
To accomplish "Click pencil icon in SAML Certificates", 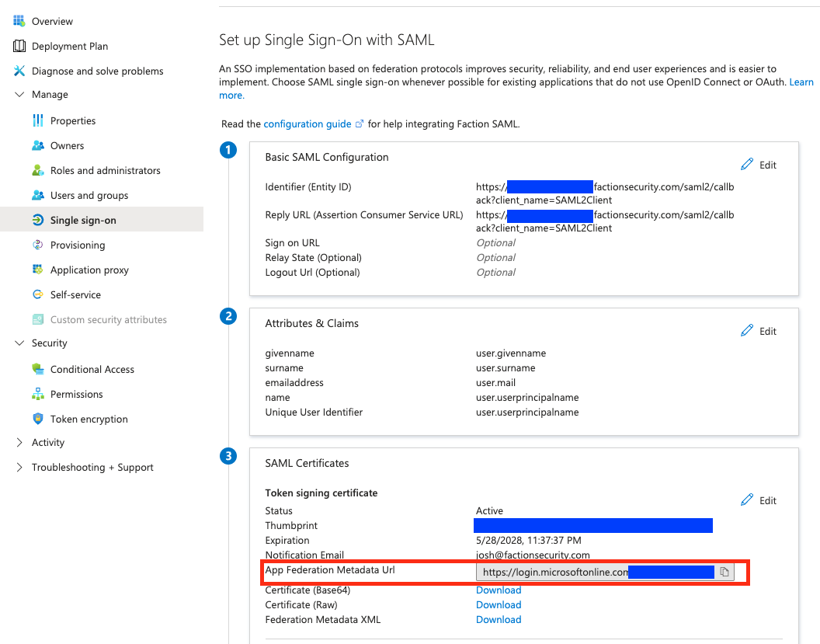I will point(747,500).
